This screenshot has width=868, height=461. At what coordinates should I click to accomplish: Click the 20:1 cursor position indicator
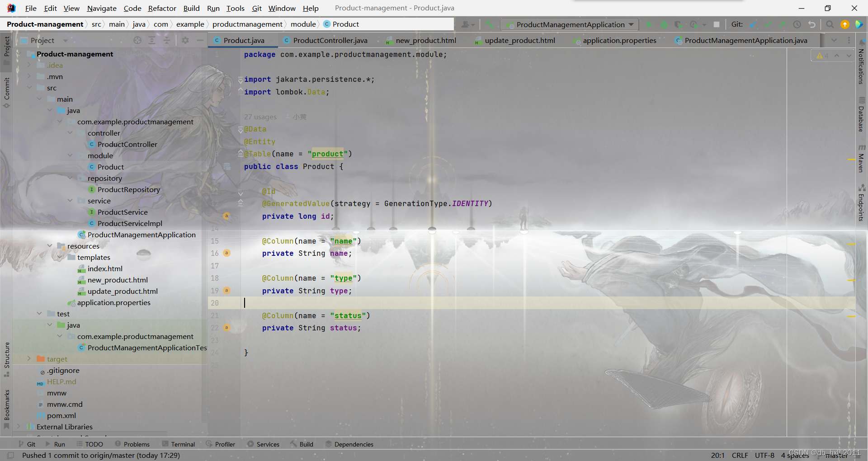[717, 455]
